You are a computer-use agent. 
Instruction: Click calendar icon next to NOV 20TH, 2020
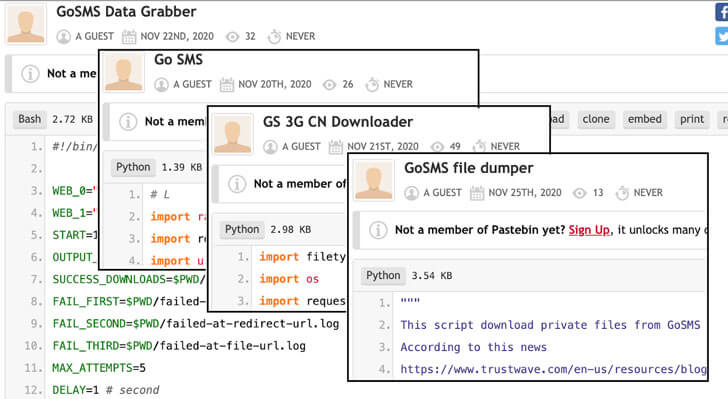(x=227, y=85)
